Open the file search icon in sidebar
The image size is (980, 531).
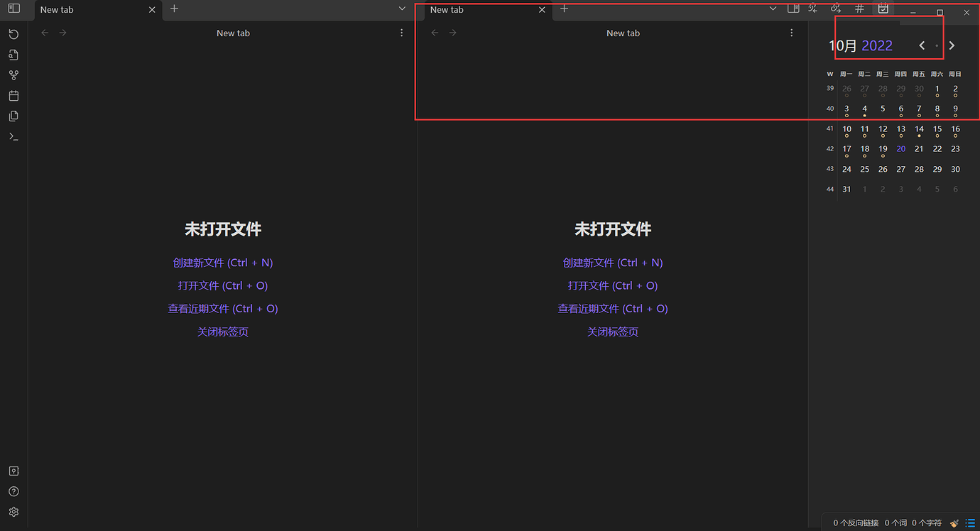tap(13, 55)
